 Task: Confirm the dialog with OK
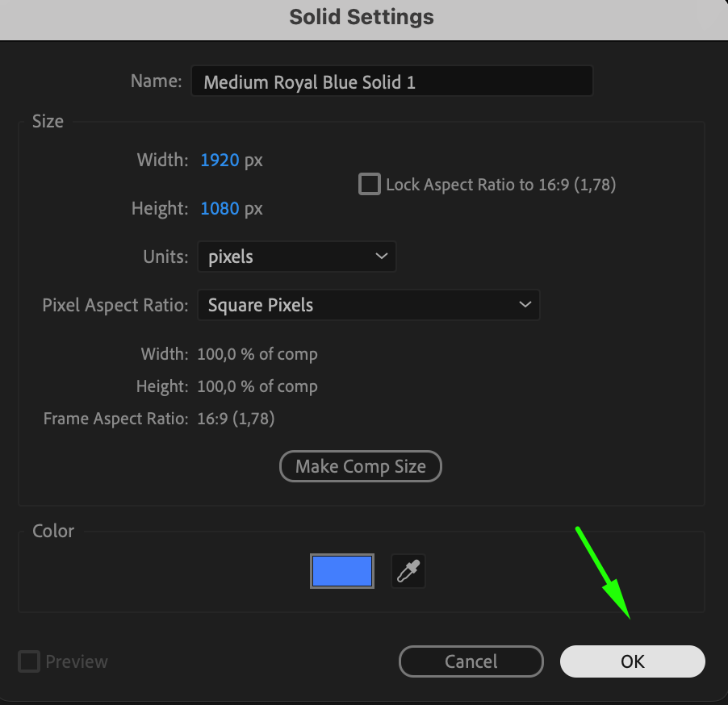(x=632, y=661)
